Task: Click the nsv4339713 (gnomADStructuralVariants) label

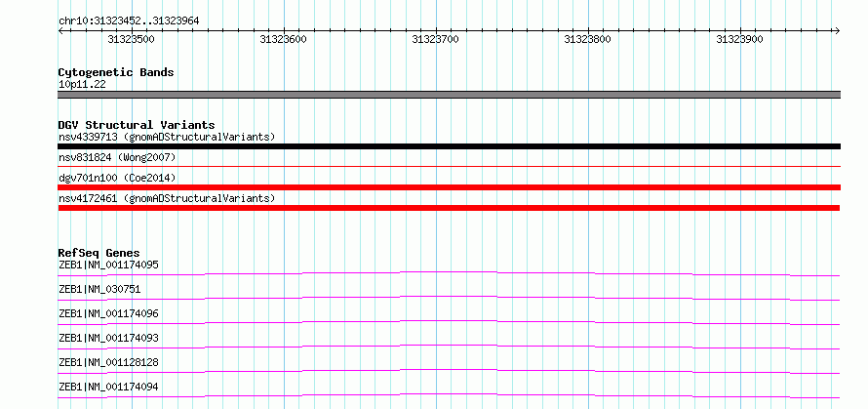Action: click(167, 137)
